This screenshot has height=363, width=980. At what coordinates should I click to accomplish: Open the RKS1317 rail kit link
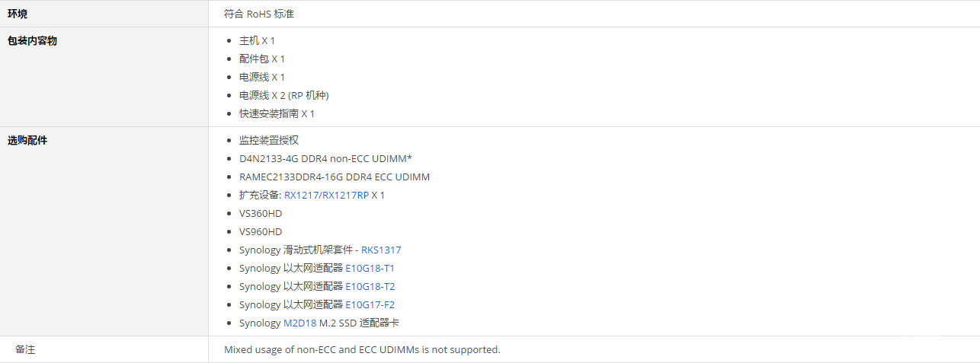coord(381,250)
